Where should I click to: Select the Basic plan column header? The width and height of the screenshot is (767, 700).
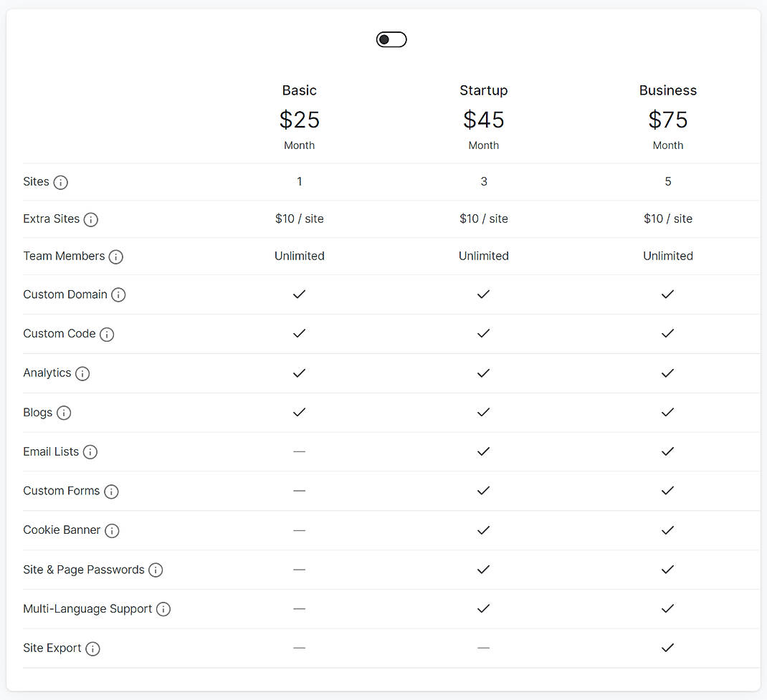[x=299, y=90]
